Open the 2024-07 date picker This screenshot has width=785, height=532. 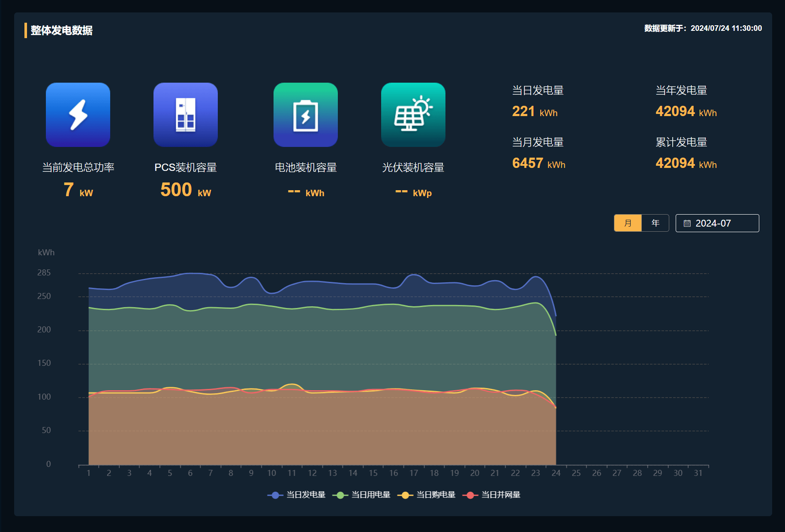[x=717, y=223]
